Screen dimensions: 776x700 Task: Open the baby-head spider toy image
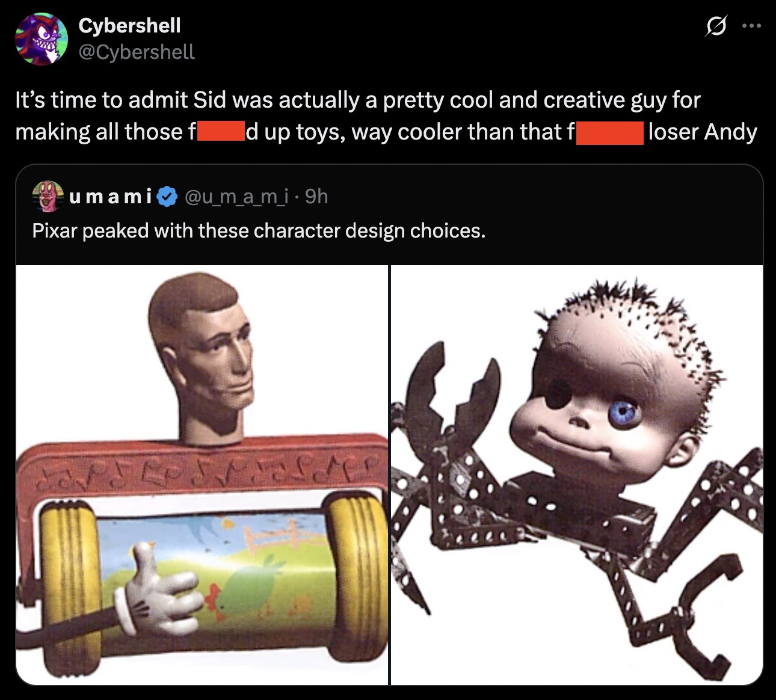(577, 474)
